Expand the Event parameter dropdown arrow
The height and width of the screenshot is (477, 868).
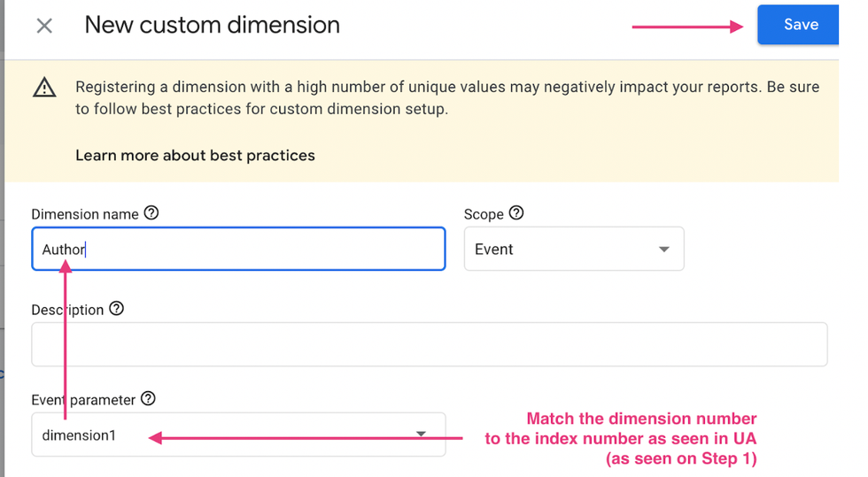(421, 435)
